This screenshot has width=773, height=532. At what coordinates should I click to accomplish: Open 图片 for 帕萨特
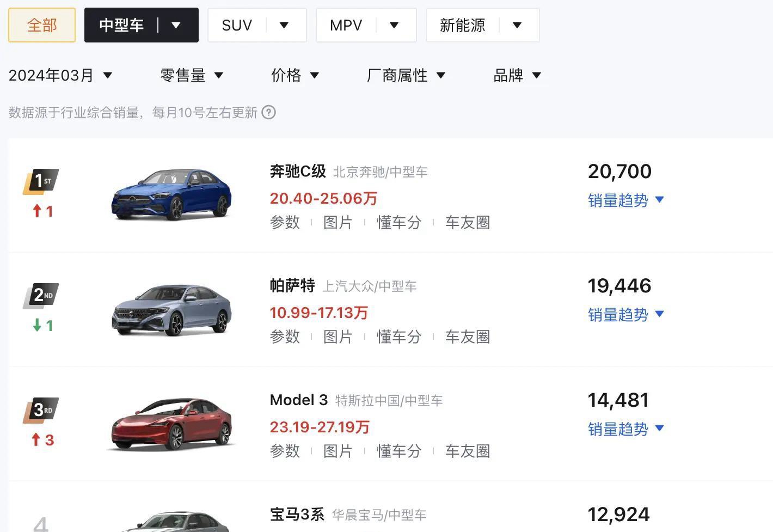tap(338, 337)
